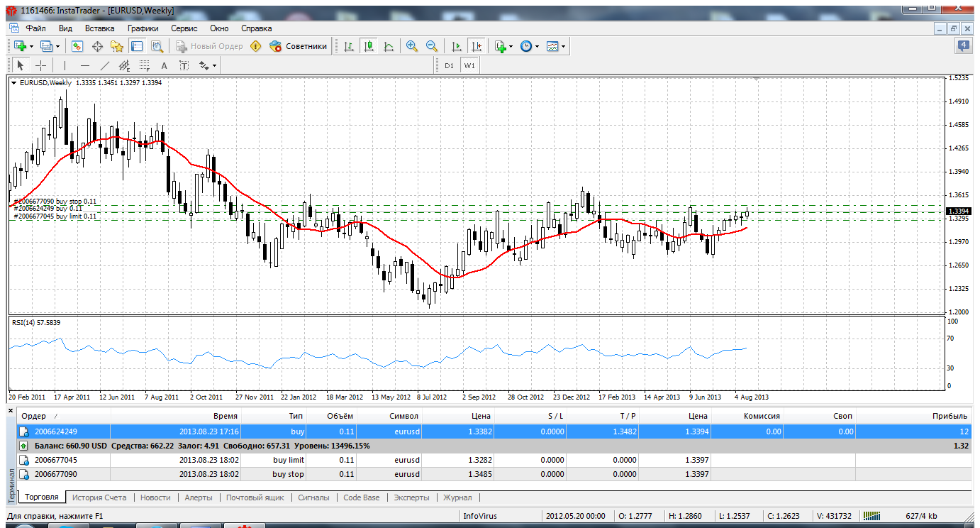The height and width of the screenshot is (528, 980).
Task: Open the Графики menu
Action: pos(143,28)
